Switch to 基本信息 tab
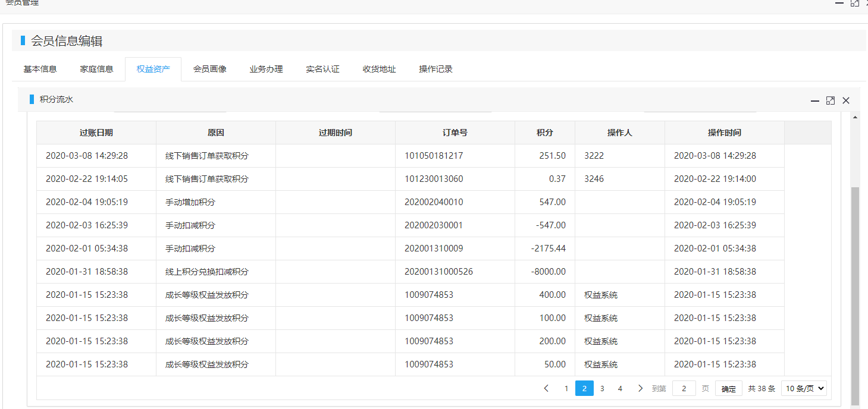The image size is (868, 409). click(40, 69)
